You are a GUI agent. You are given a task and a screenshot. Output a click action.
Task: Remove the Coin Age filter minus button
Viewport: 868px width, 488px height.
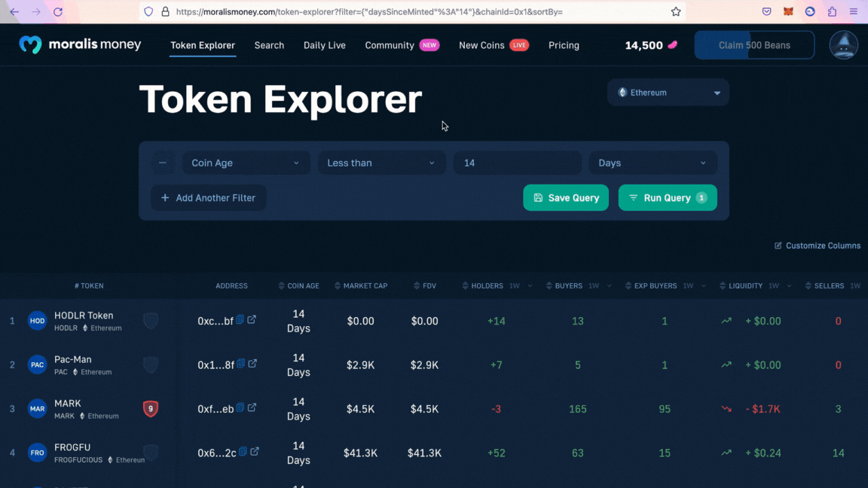click(x=163, y=163)
